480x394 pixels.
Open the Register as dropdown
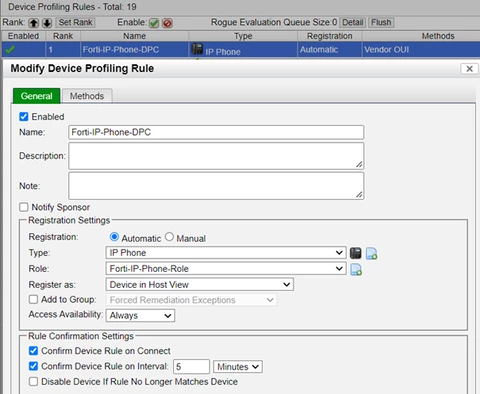pyautogui.click(x=200, y=285)
